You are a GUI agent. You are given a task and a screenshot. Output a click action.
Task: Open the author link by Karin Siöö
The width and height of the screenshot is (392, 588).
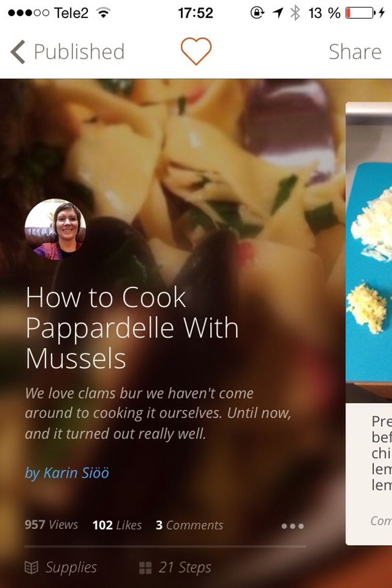[x=67, y=473]
